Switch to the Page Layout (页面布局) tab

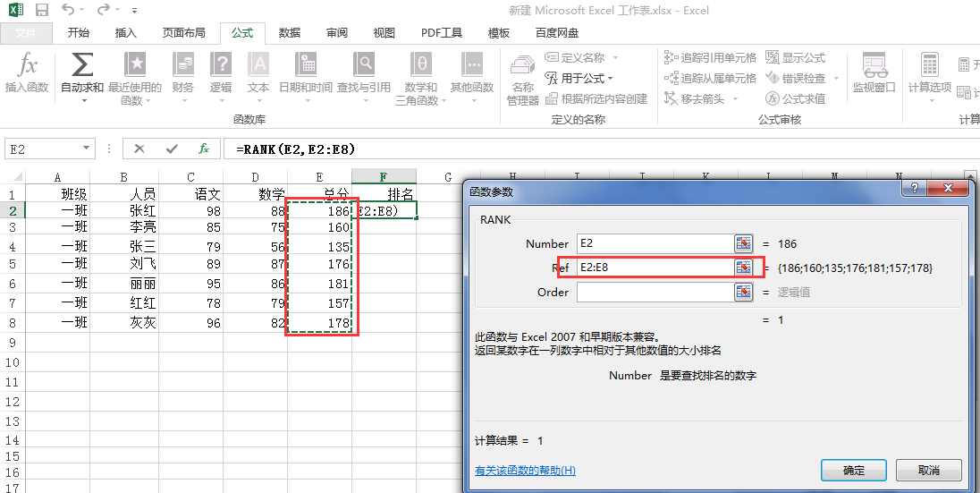coord(184,33)
